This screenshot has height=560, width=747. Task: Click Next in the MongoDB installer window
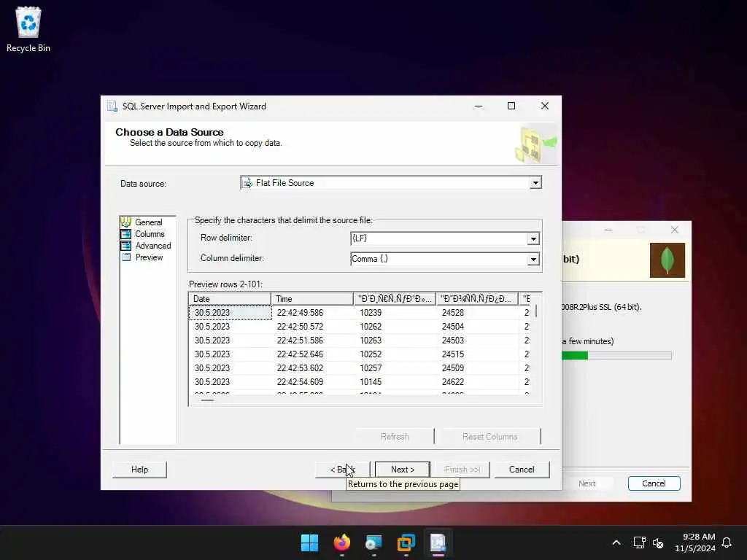tap(587, 483)
